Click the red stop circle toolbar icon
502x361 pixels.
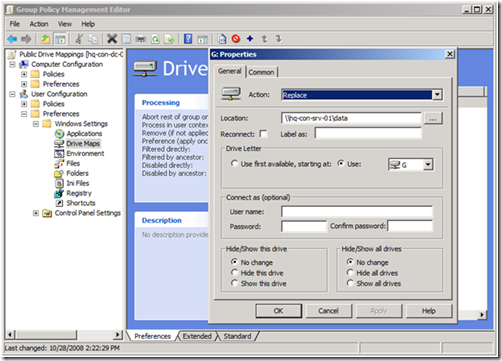click(236, 39)
